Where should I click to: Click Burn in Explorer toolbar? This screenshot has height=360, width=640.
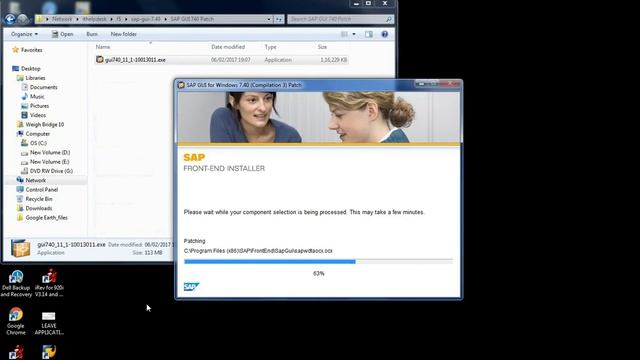[92, 34]
